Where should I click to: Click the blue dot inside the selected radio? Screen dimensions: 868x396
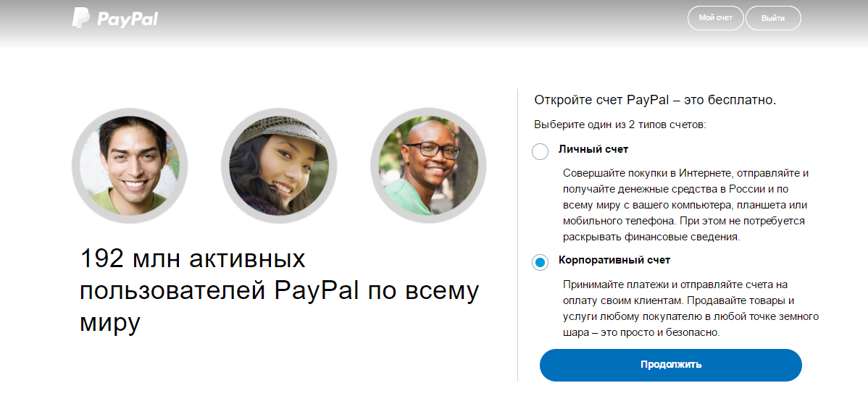540,262
